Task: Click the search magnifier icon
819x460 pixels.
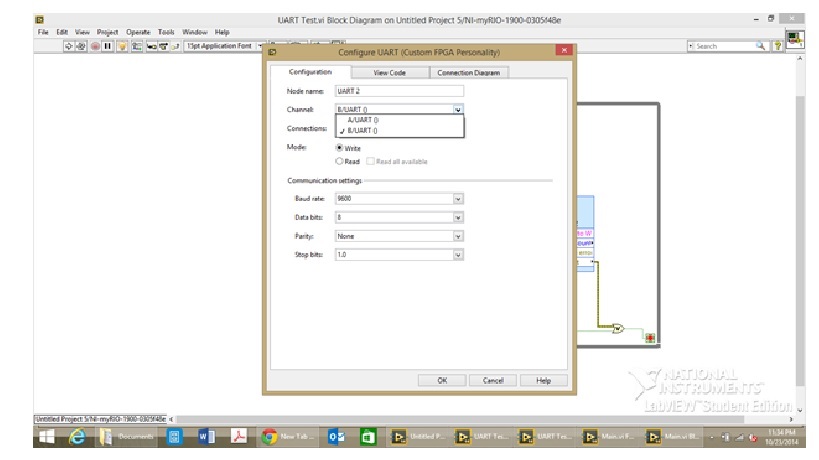Action: coord(760,46)
